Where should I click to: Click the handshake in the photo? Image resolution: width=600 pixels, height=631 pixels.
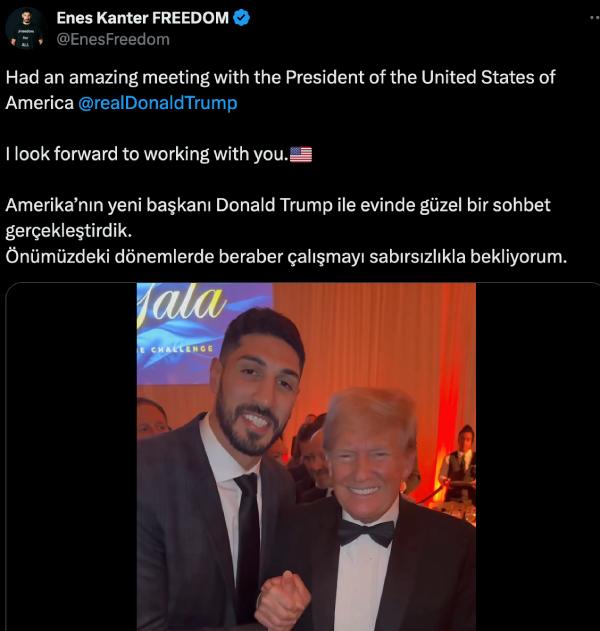282,600
